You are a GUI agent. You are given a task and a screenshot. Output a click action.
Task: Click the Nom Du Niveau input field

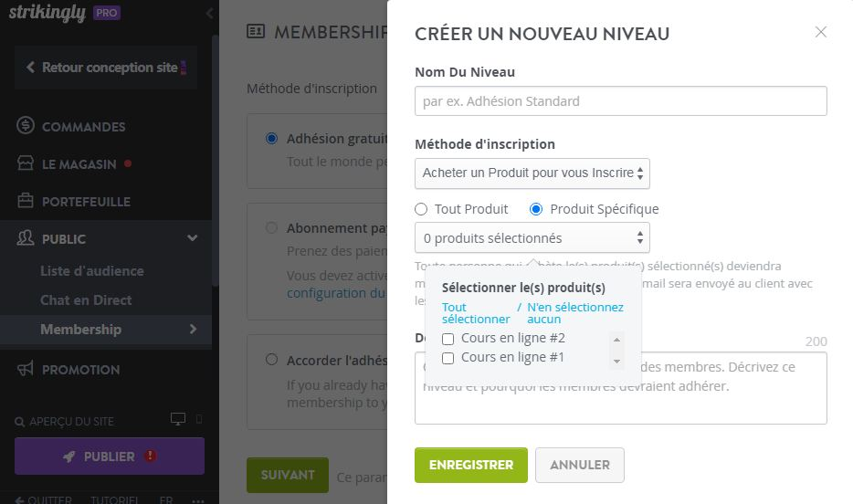pos(620,101)
